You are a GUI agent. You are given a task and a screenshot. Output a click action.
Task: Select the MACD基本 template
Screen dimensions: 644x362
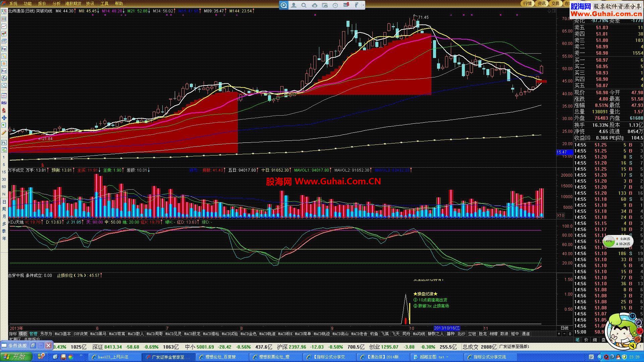pyautogui.click(x=63, y=334)
